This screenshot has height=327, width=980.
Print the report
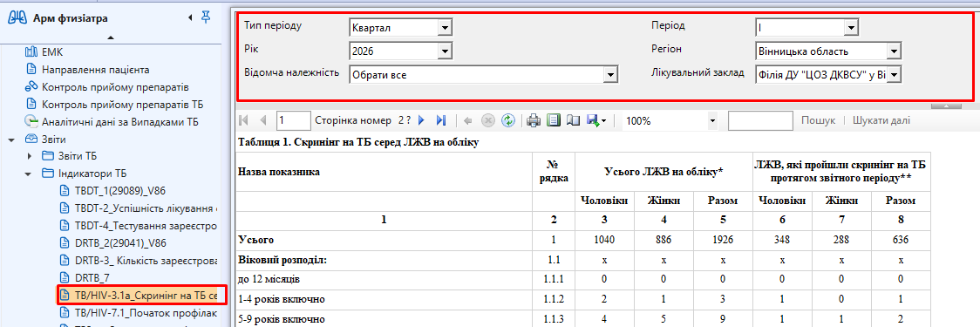coord(533,120)
